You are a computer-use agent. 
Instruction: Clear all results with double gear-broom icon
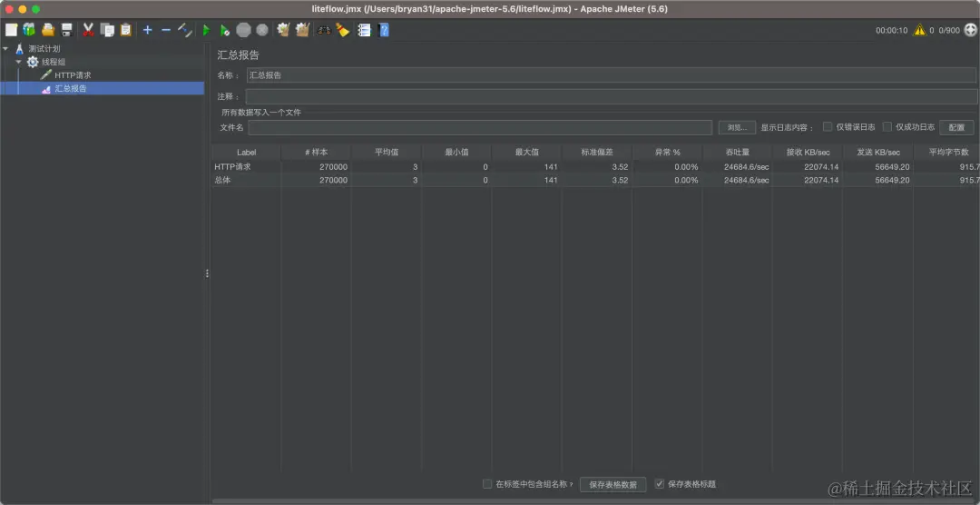302,29
